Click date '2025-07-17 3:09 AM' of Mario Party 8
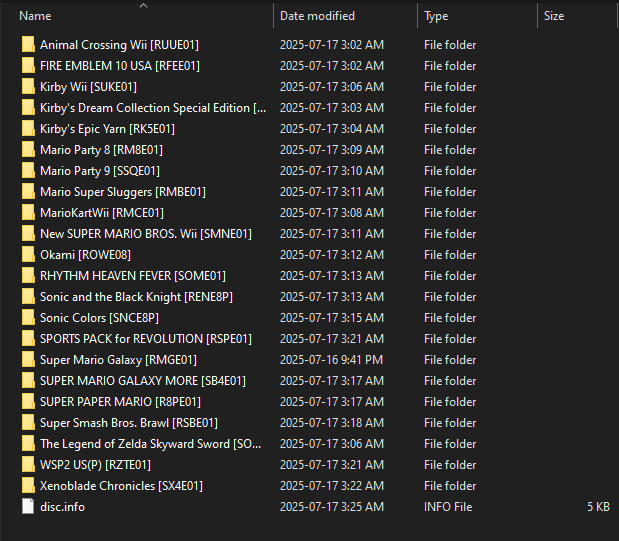The image size is (619, 541). [x=332, y=150]
